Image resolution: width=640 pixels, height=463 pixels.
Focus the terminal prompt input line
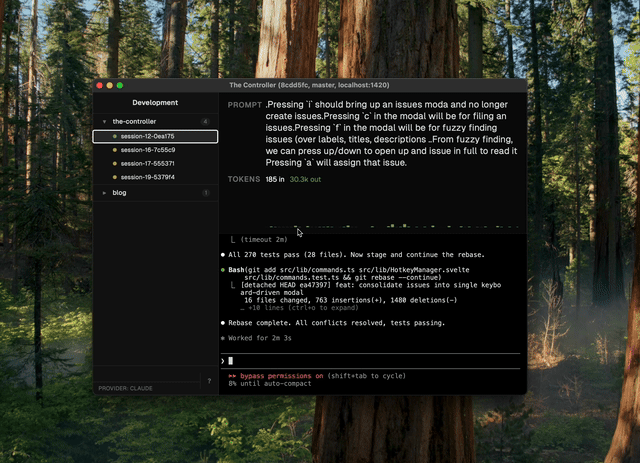pos(370,361)
